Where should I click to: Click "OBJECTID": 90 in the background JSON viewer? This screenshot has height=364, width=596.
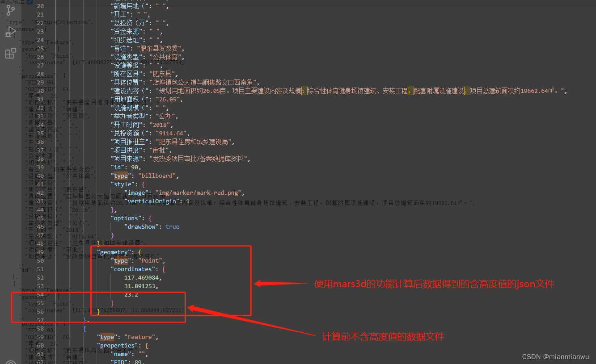(x=48, y=337)
